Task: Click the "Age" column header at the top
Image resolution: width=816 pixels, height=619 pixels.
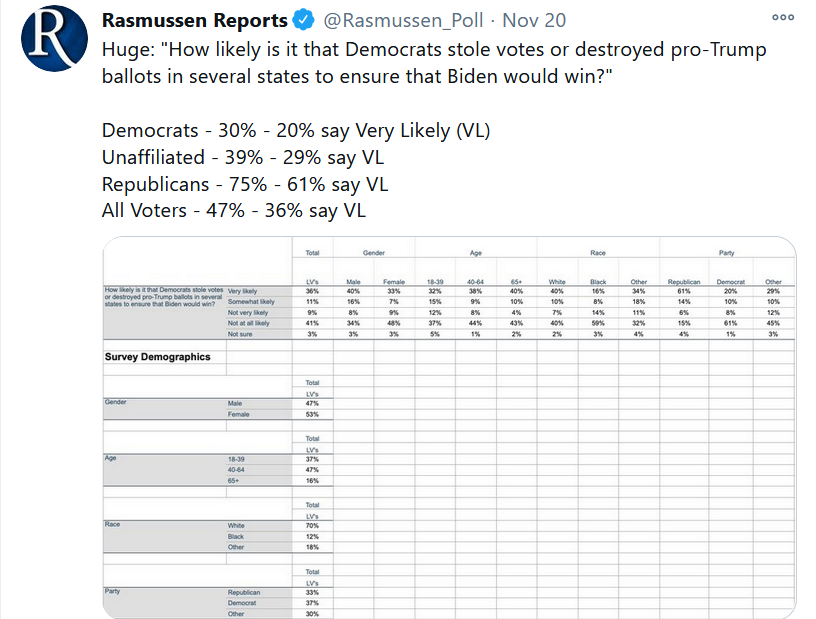Action: (x=476, y=253)
